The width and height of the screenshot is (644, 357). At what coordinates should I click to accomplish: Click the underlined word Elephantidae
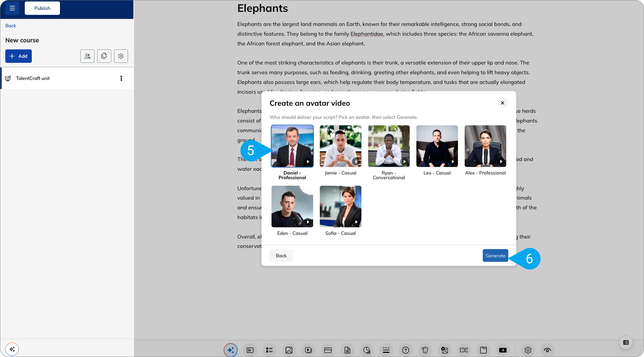[367, 34]
